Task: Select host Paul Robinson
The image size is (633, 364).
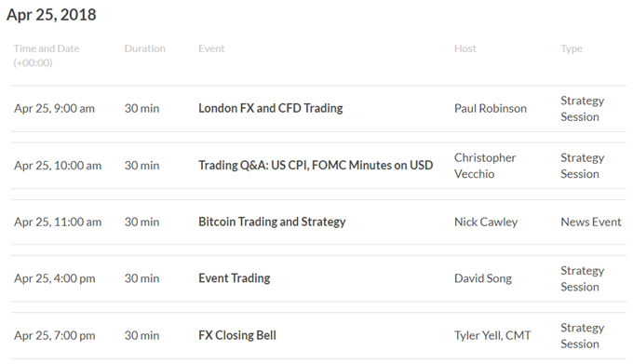Action: 490,108
